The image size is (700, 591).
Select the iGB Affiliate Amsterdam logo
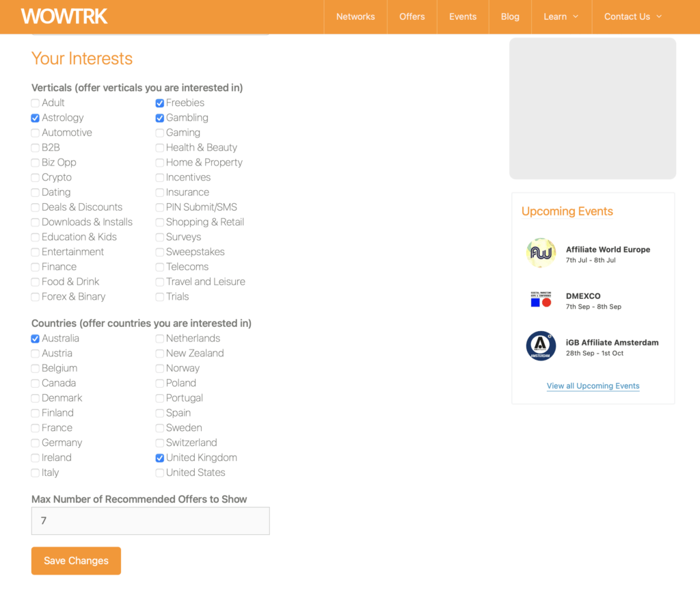541,345
